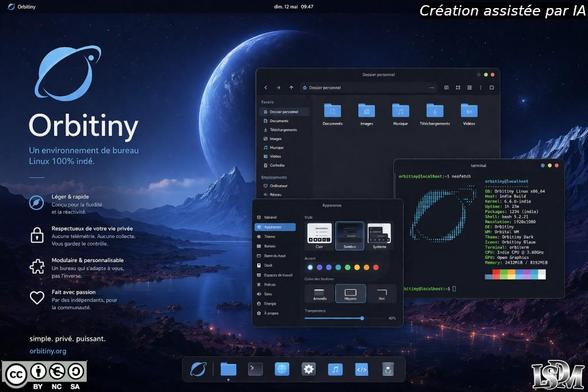The image size is (588, 392).
Task: Open the file manager overflow menu (vertical dots)
Action: (x=480, y=87)
